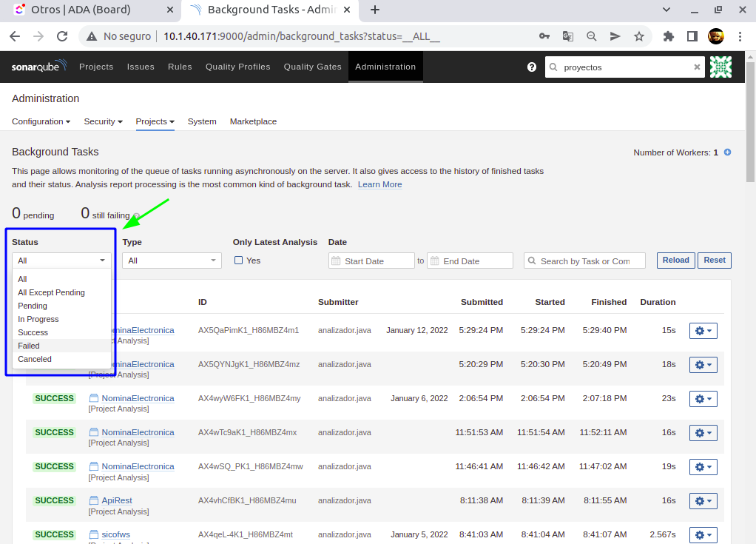
Task: Reload the page using the browser refresh icon
Action: coord(63,36)
